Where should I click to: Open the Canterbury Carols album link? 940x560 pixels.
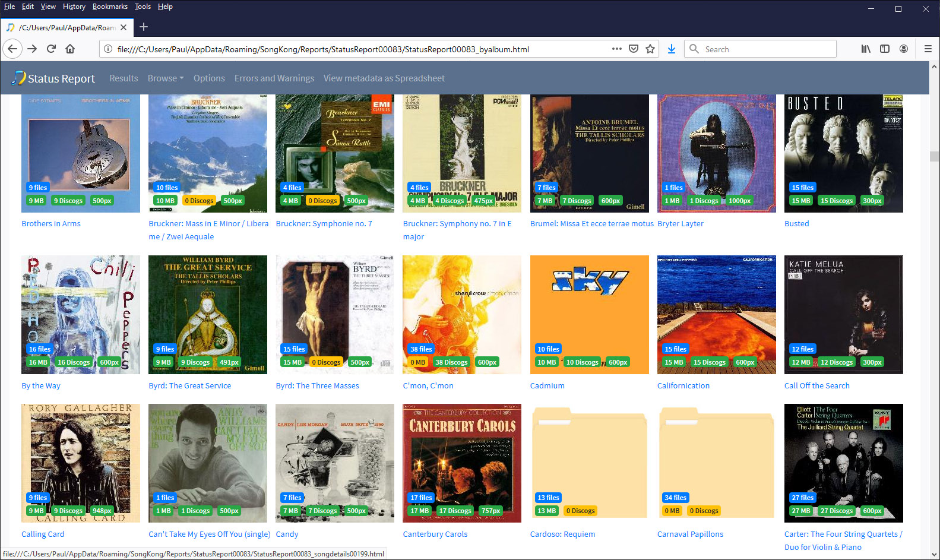(435, 534)
